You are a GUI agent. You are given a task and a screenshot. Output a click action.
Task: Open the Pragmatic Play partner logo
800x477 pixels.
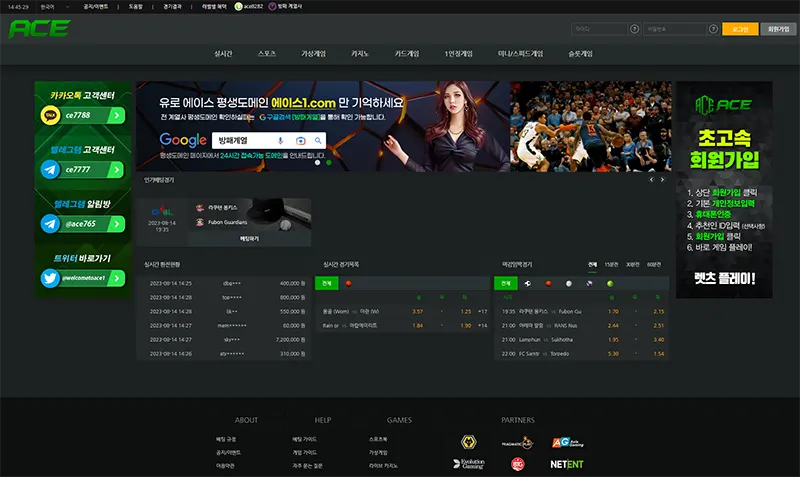[517, 443]
